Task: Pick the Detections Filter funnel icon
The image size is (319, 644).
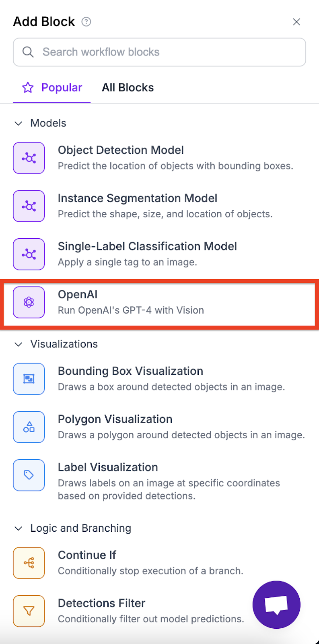Action: 29,611
